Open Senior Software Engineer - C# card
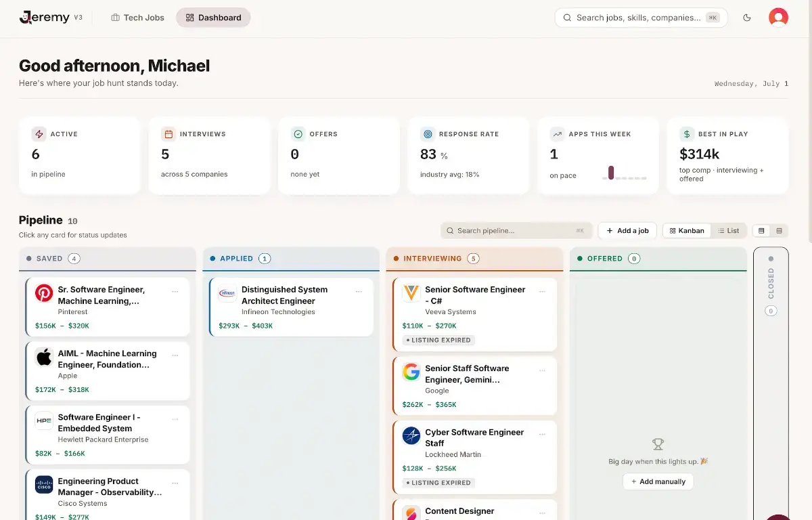The height and width of the screenshot is (520, 812). coord(474,314)
